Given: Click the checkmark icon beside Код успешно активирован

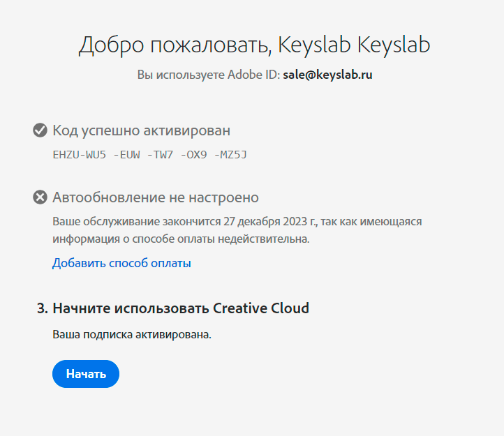Looking at the screenshot, I should point(40,130).
